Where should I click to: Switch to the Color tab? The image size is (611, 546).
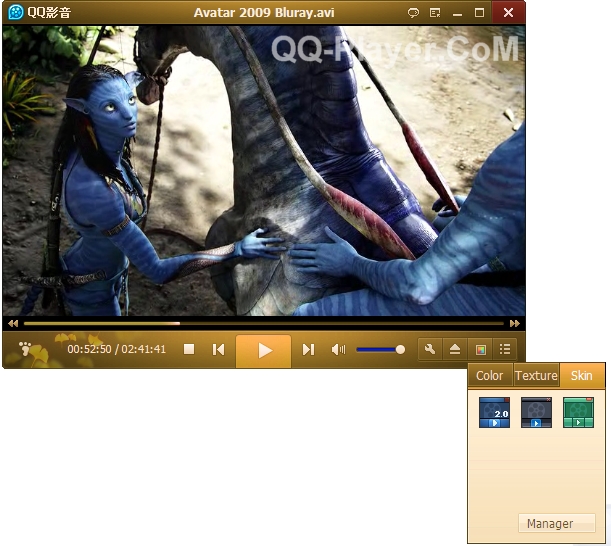coord(489,375)
